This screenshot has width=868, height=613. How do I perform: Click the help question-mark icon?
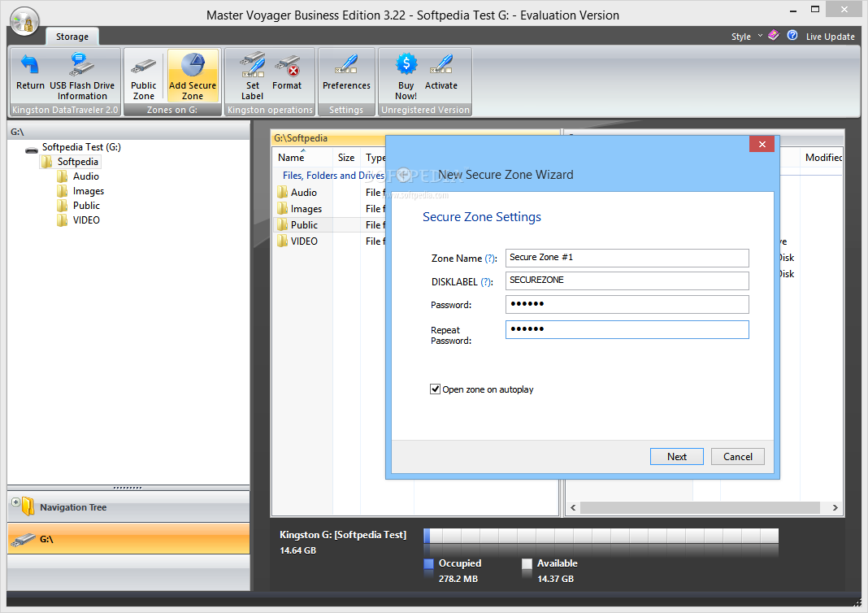point(792,36)
